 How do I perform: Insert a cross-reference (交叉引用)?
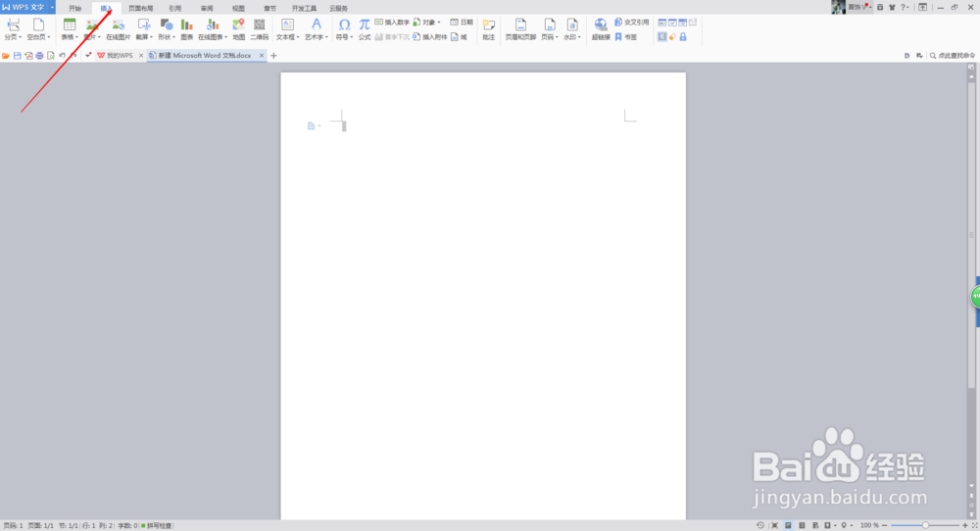[632, 22]
